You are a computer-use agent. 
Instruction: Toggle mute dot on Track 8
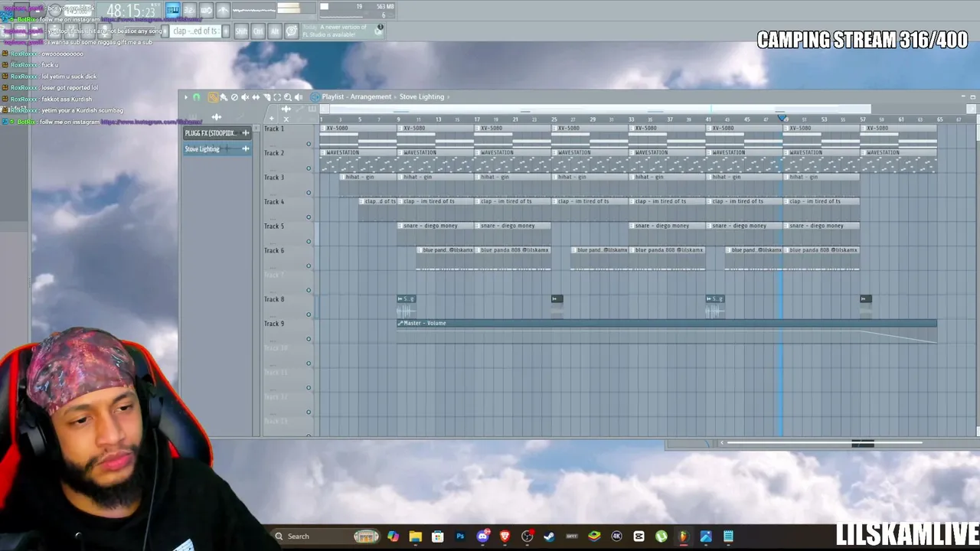pyautogui.click(x=309, y=315)
